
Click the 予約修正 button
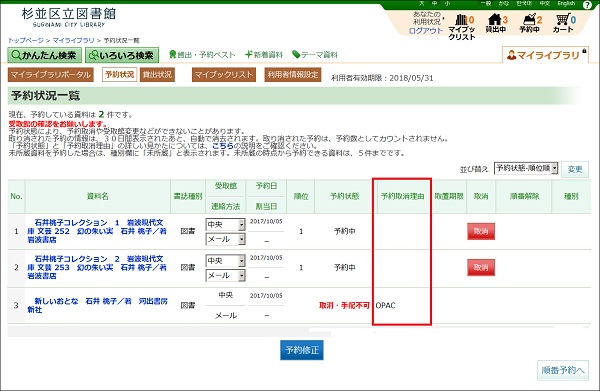pos(302,350)
